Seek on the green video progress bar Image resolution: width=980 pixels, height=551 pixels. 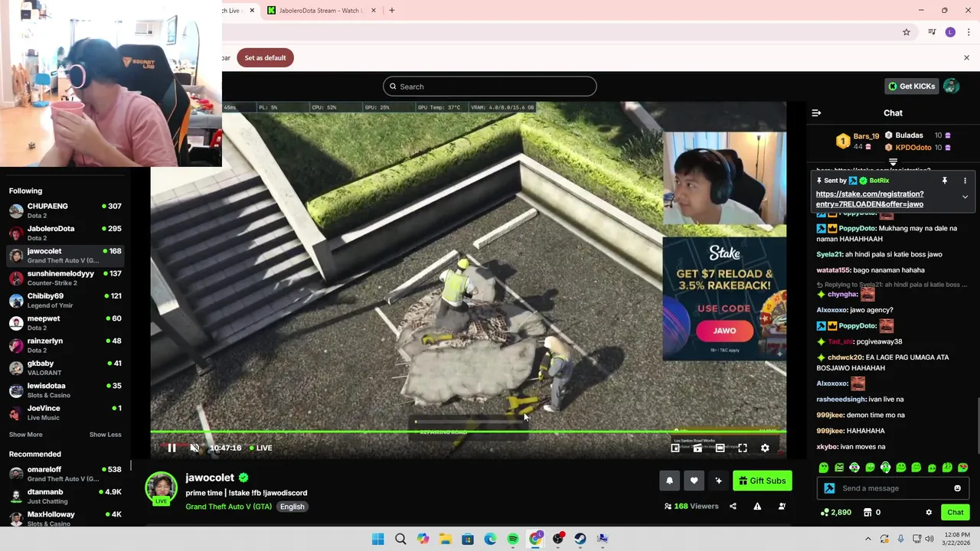[x=468, y=432]
